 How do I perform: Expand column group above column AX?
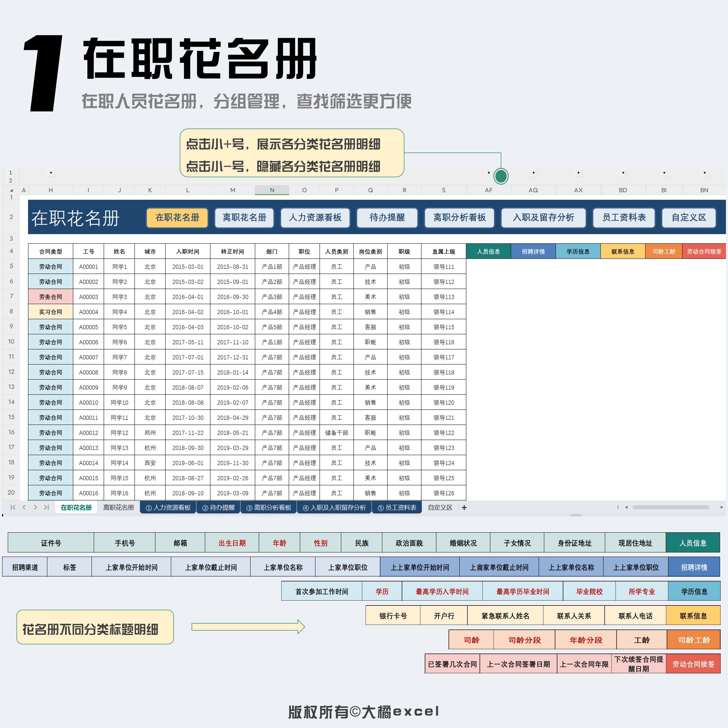(x=578, y=173)
